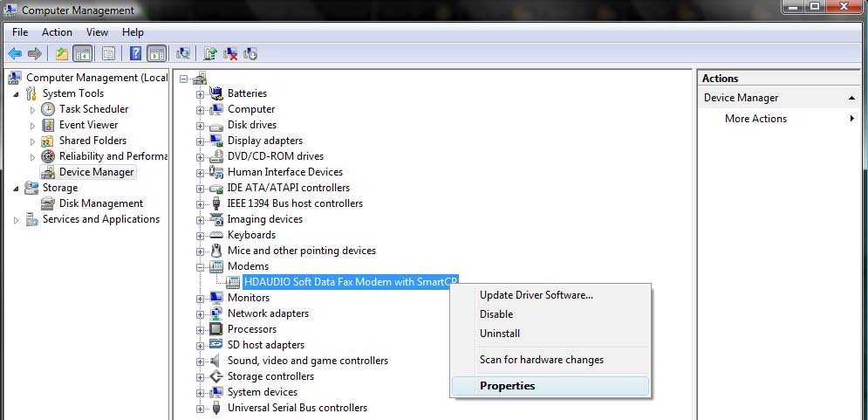Click the Up one level folder icon
The image size is (868, 420).
click(x=62, y=54)
